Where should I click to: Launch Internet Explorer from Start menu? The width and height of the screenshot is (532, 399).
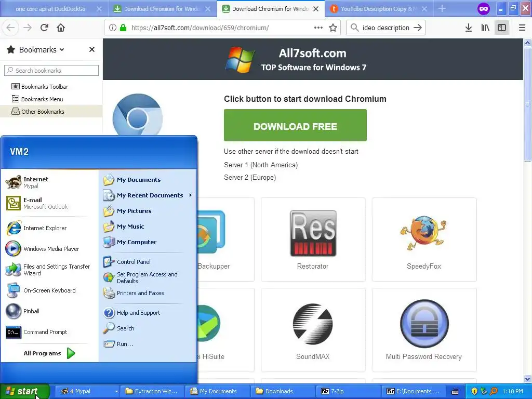49,228
